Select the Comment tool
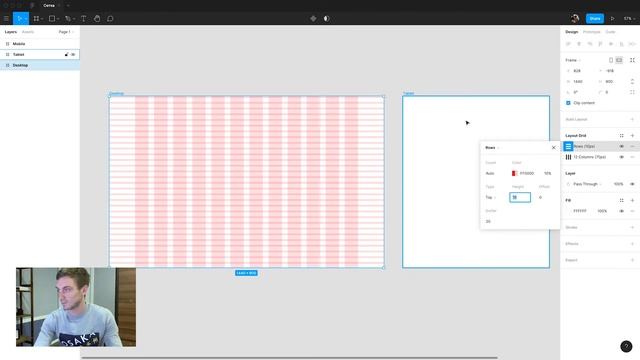640x360 pixels. (110, 18)
